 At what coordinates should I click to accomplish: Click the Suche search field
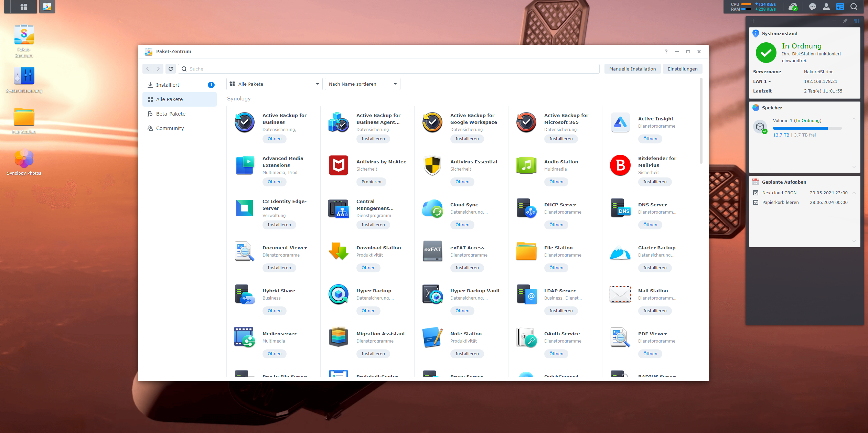tap(392, 69)
